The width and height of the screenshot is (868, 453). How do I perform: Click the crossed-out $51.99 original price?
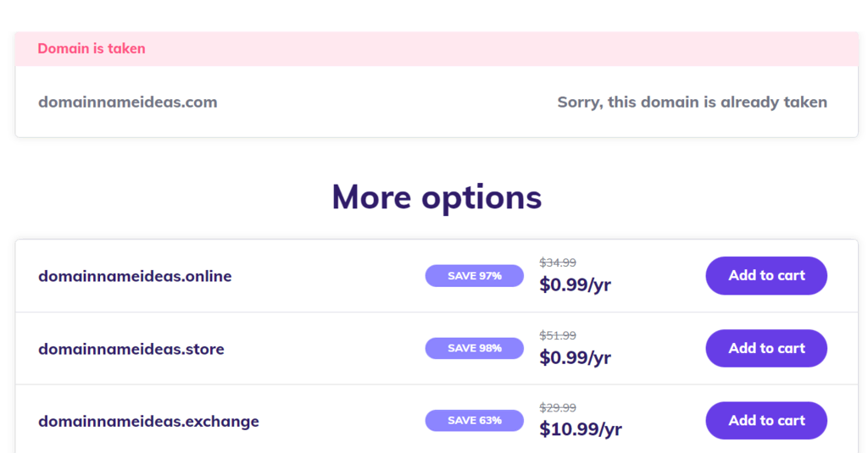(558, 335)
